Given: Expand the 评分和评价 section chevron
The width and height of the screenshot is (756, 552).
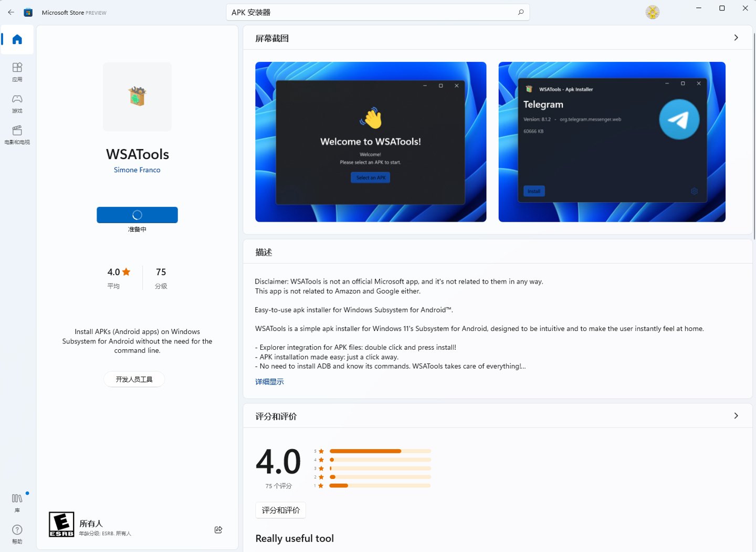Looking at the screenshot, I should click(x=736, y=416).
